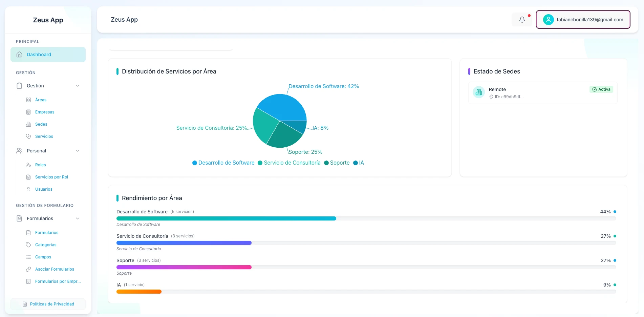Click the Formularios sub-item file icon

[x=28, y=233]
